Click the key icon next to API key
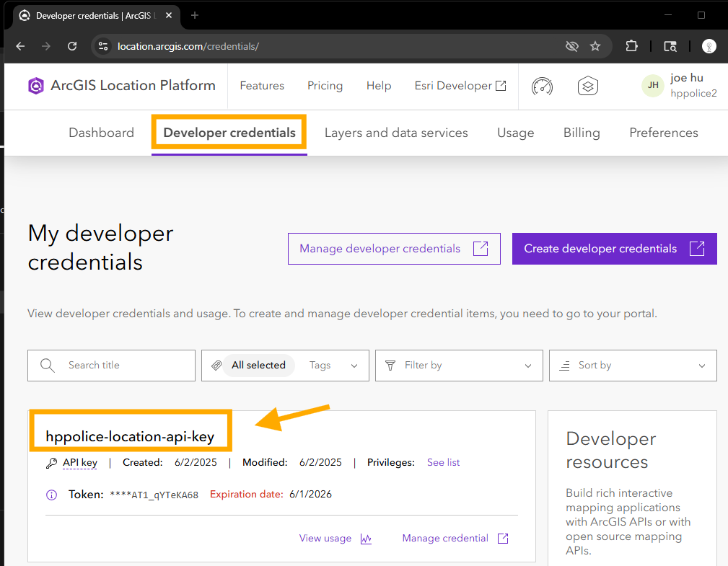Image resolution: width=728 pixels, height=566 pixels. click(51, 463)
